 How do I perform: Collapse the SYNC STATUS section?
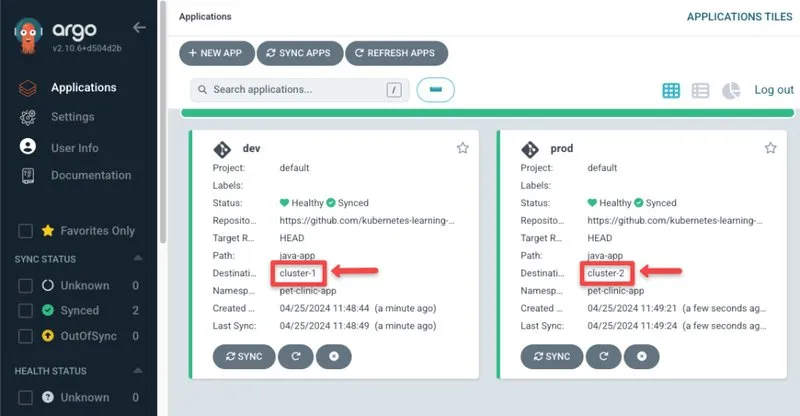[x=138, y=258]
